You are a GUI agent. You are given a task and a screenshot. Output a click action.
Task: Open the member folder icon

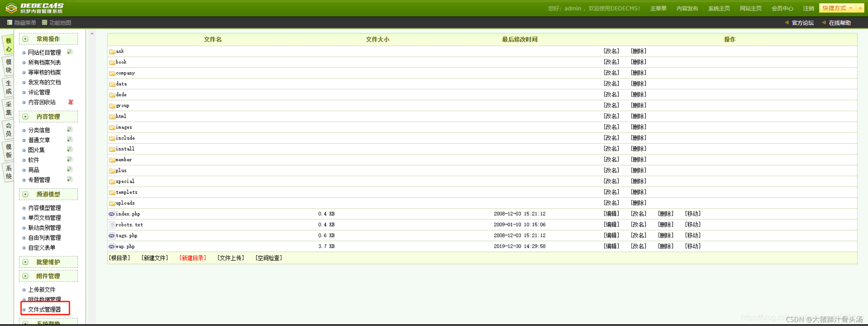tap(112, 160)
